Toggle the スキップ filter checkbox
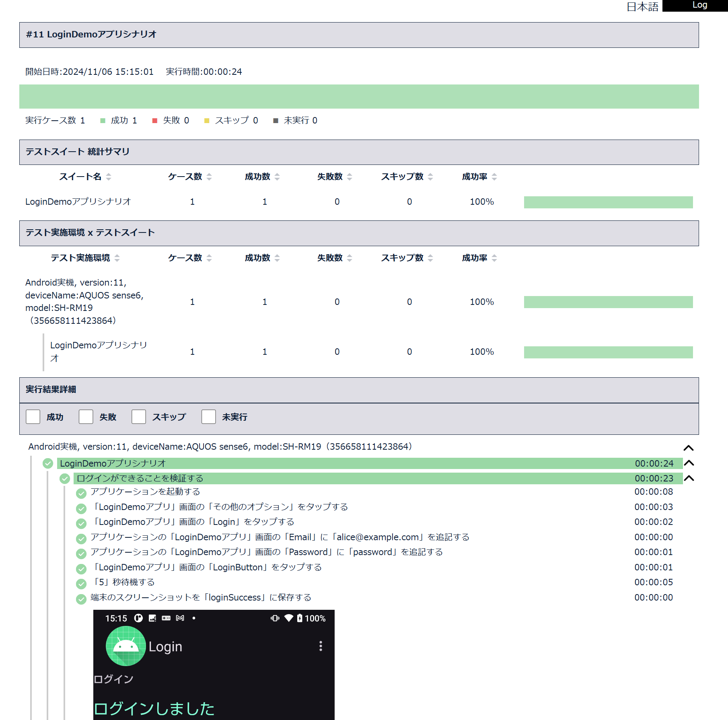The width and height of the screenshot is (728, 720). pos(139,417)
